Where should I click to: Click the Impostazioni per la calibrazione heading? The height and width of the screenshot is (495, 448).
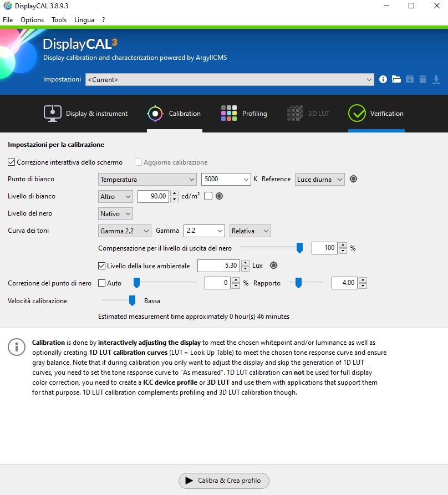(56, 145)
